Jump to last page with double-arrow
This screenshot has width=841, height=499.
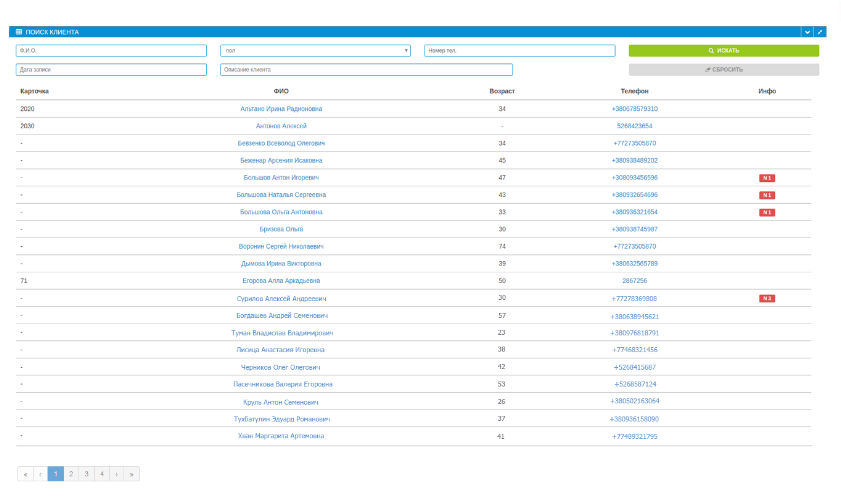pyautogui.click(x=131, y=474)
